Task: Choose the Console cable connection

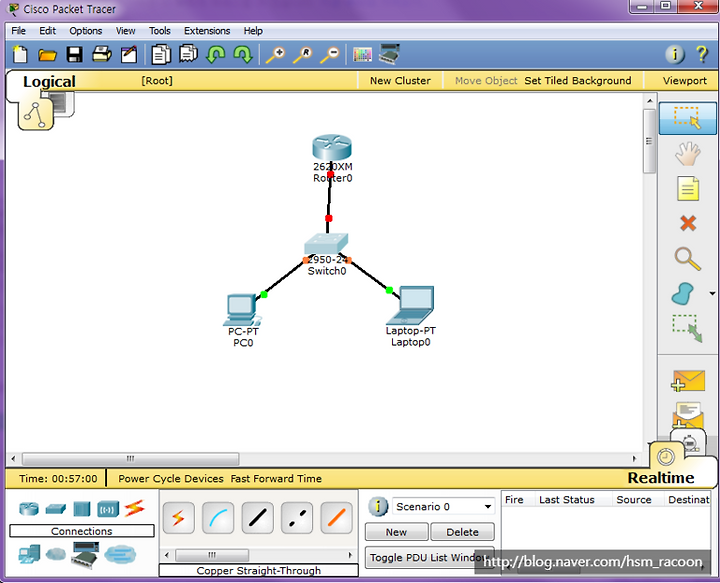Action: tap(218, 518)
